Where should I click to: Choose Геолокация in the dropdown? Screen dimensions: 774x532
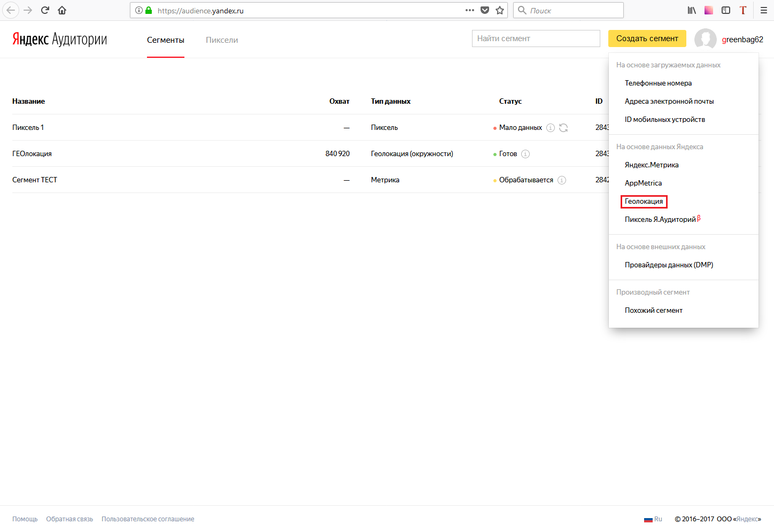[x=644, y=201]
